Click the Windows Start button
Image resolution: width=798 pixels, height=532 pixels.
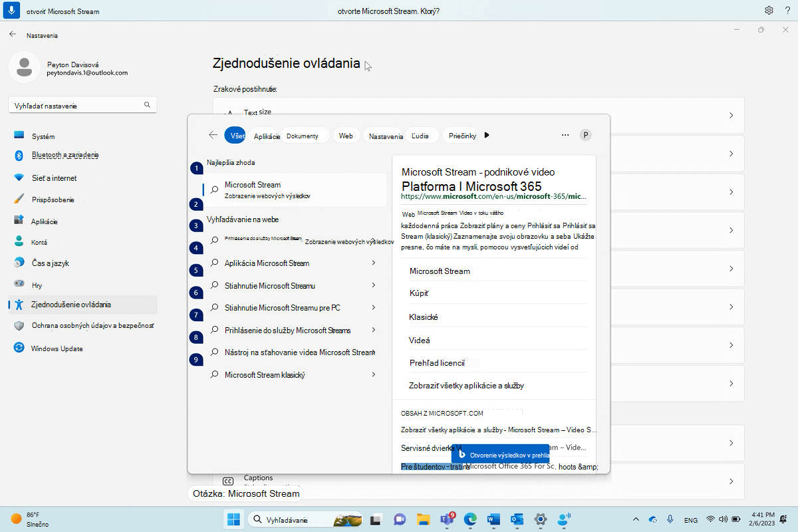point(233,519)
